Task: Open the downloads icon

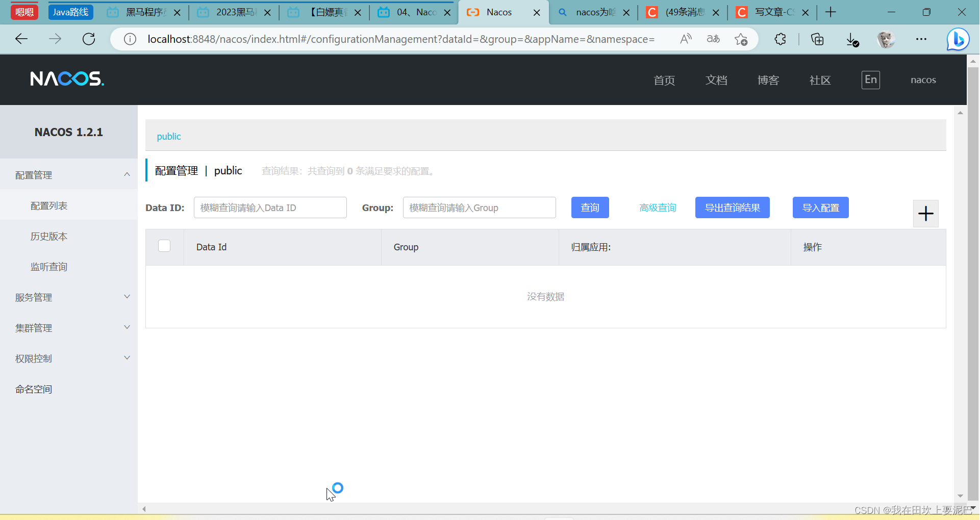Action: (852, 39)
